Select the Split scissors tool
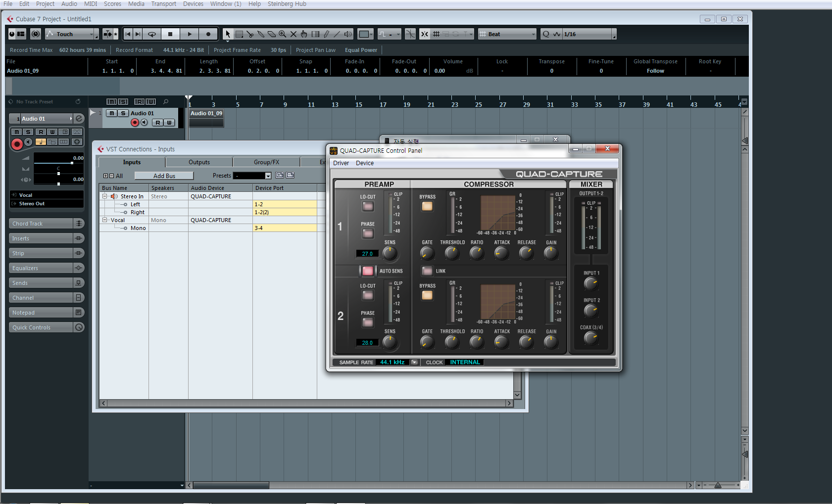Viewport: 832px width, 504px height. point(250,34)
